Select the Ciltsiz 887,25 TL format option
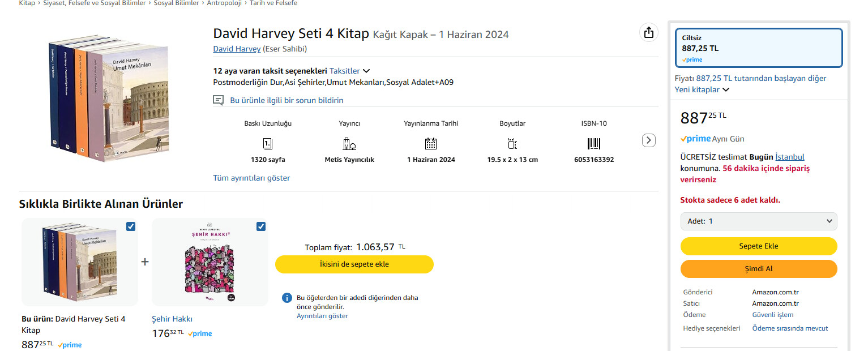 point(759,48)
